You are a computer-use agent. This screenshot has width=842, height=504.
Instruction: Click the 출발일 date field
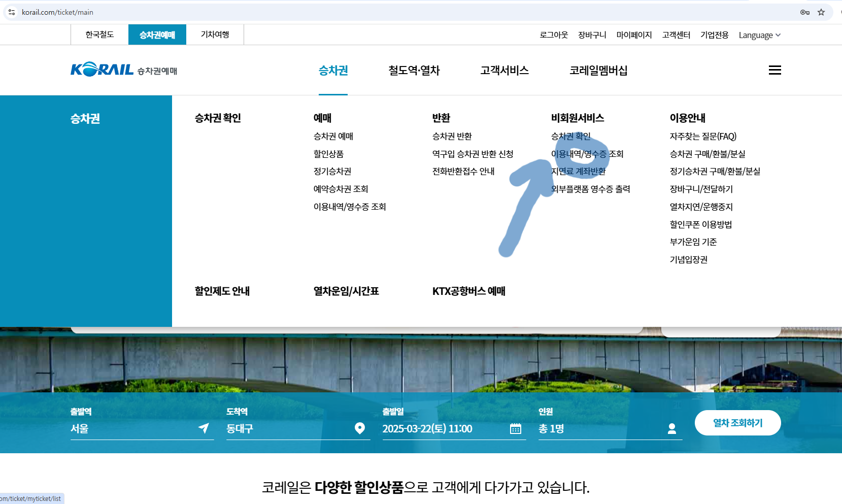point(454,428)
